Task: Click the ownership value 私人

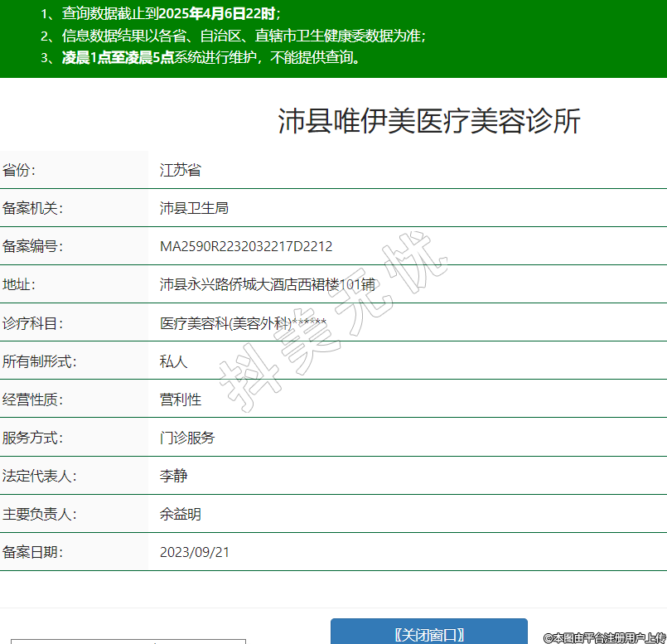Action: click(x=174, y=361)
